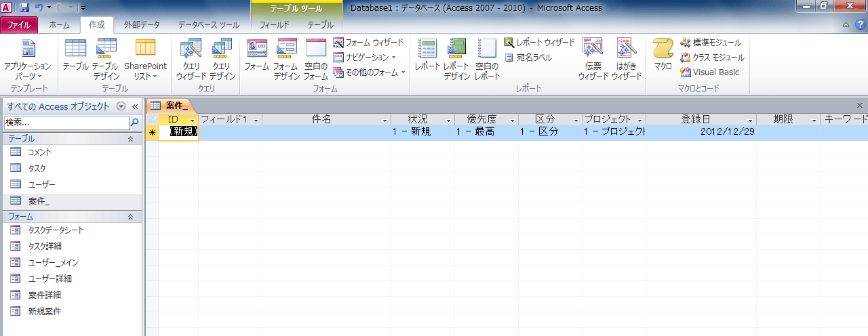Viewport: 868px width, 336px height.
Task: Create a new レポート
Action: point(428,56)
